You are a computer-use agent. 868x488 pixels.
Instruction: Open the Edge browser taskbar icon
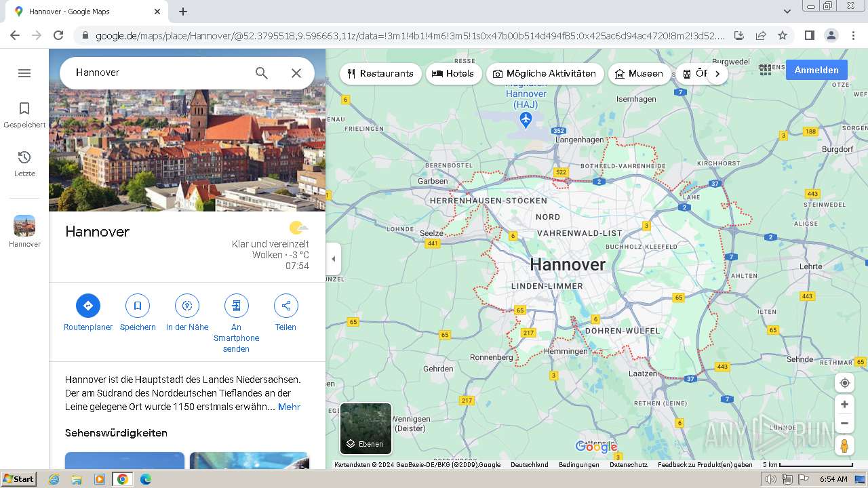pos(145,479)
